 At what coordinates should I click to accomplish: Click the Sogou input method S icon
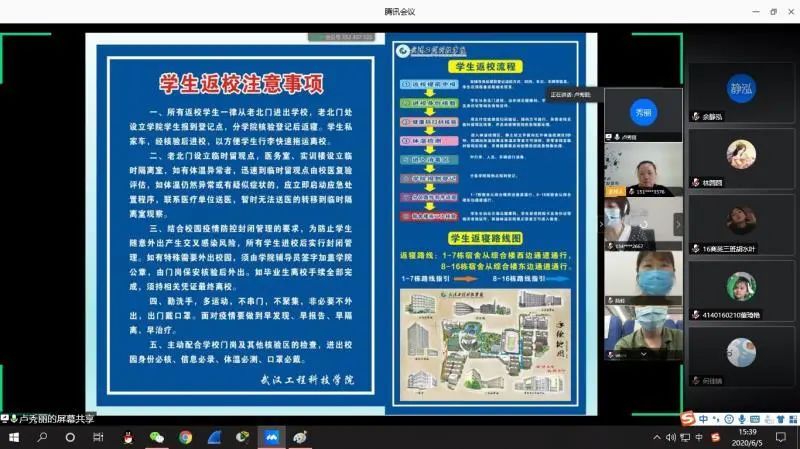click(x=688, y=418)
